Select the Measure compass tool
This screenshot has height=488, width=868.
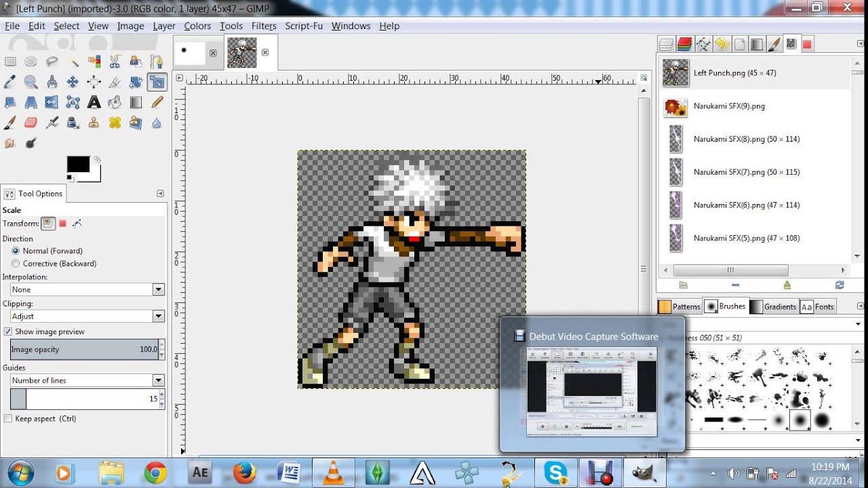[x=52, y=82]
